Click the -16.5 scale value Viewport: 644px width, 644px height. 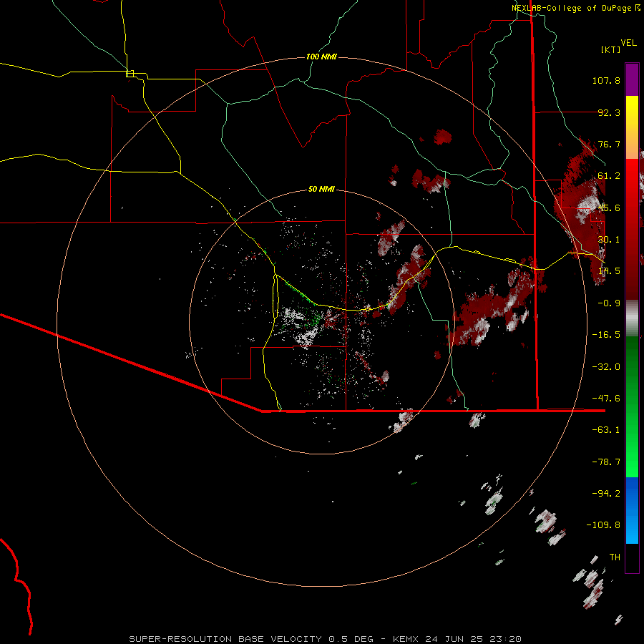606,335
